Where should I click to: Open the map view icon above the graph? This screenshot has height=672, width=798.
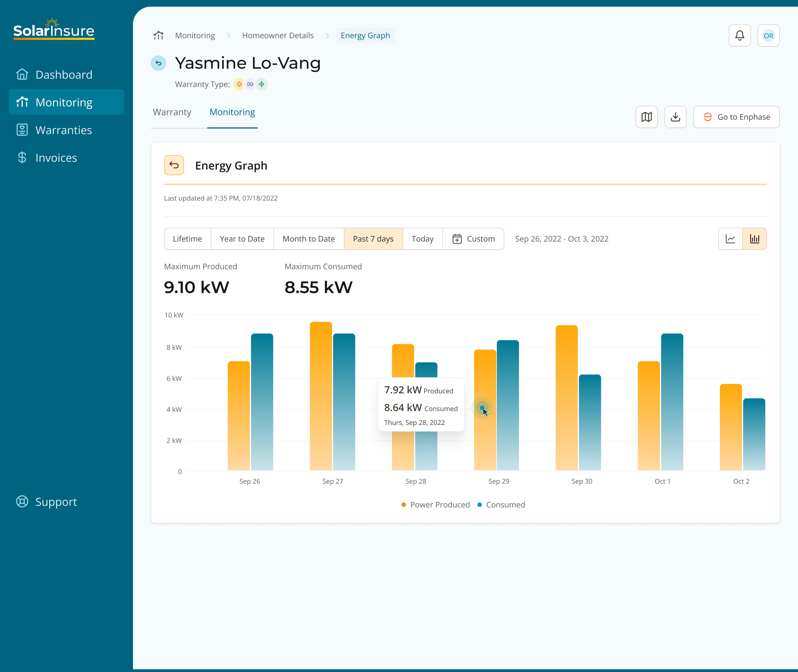647,117
